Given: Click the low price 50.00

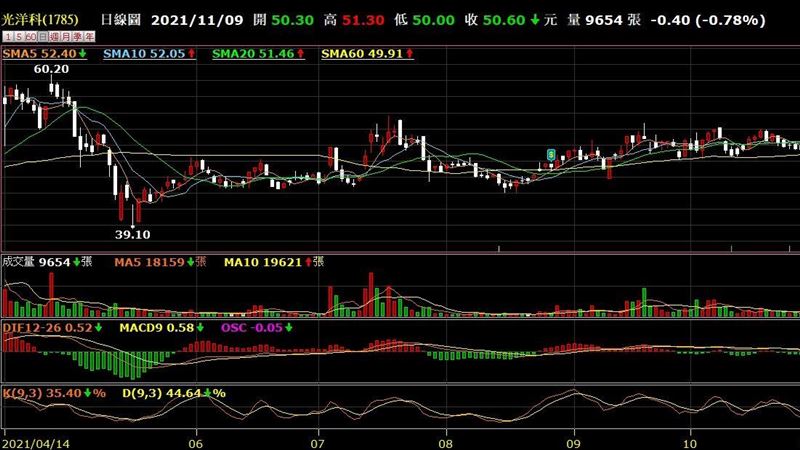Looking at the screenshot, I should point(433,20).
